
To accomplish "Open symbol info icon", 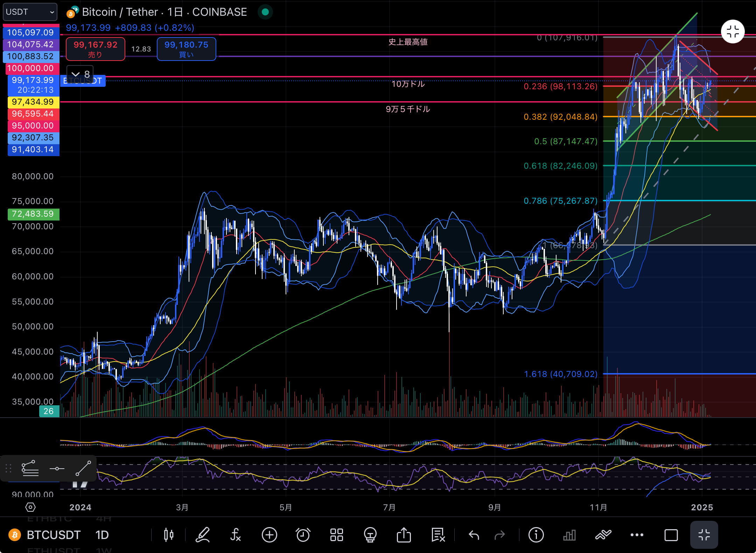I will pyautogui.click(x=536, y=535).
